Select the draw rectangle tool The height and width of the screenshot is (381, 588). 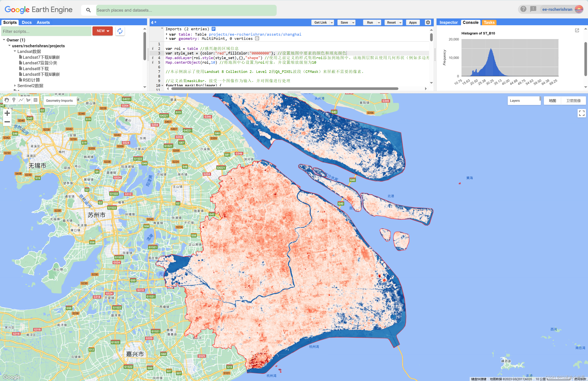(x=36, y=100)
